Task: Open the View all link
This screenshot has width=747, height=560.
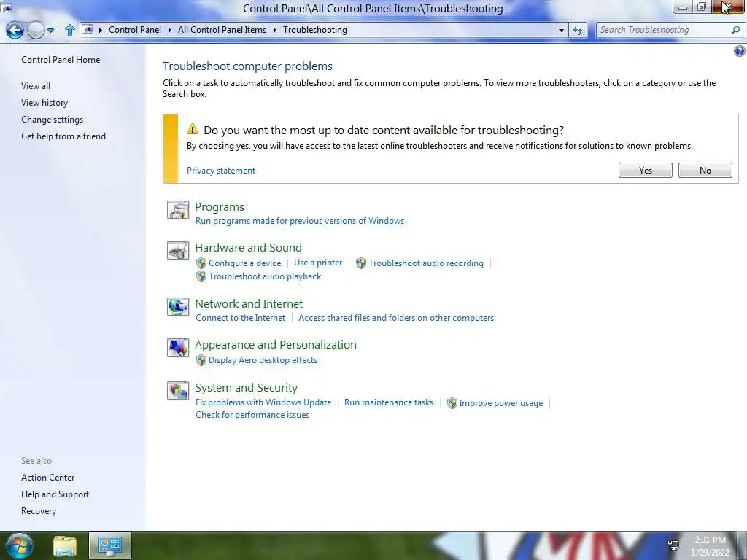Action: [x=36, y=86]
